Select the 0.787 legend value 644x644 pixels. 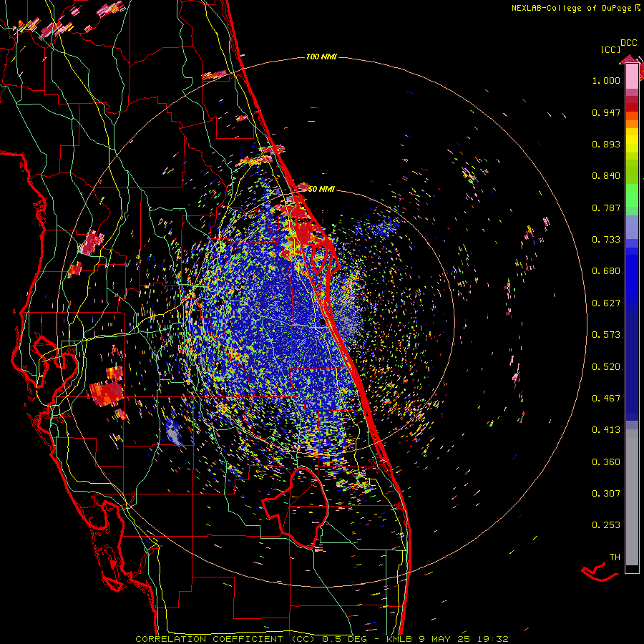(606, 208)
